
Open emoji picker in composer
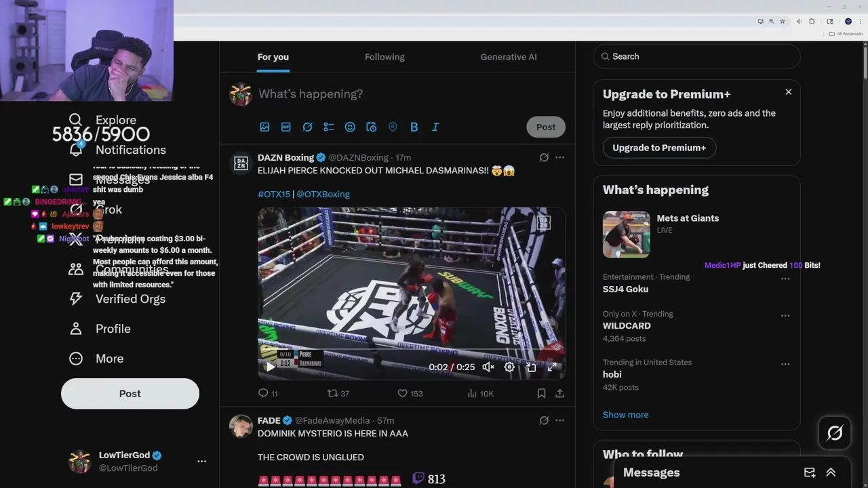coord(350,127)
